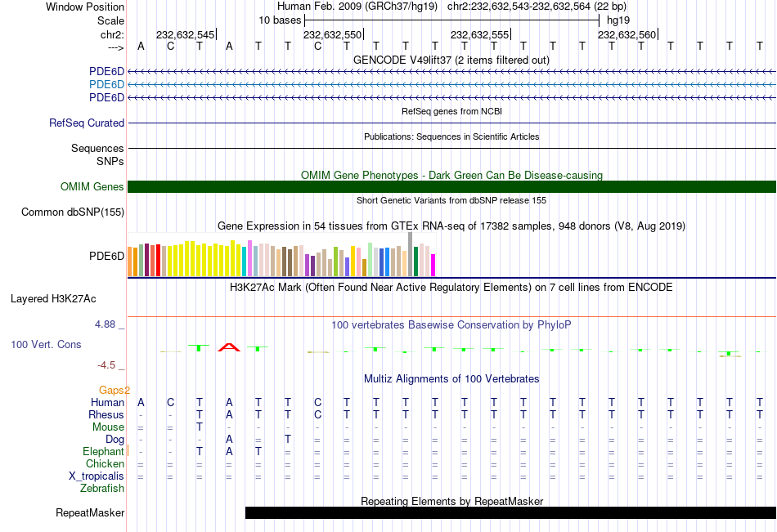Click the magenta bar ending the GTEx chart
The image size is (777, 532).
coord(433,265)
